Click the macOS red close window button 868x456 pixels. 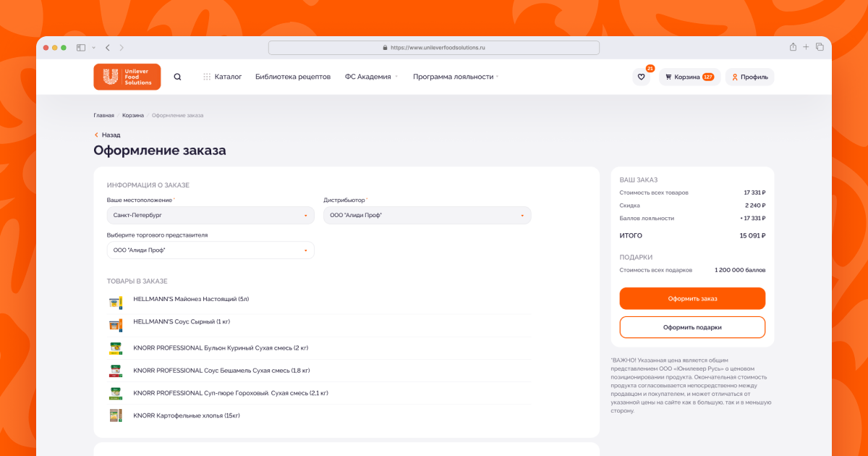[46, 48]
